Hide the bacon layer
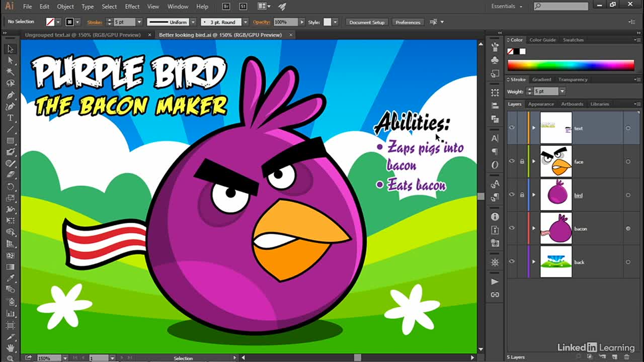 [x=512, y=228]
